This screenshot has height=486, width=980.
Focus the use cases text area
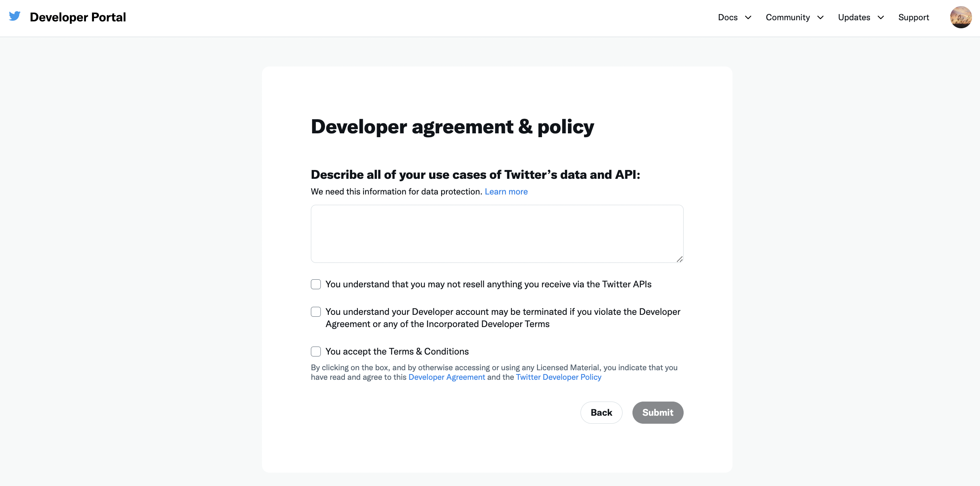(x=497, y=234)
